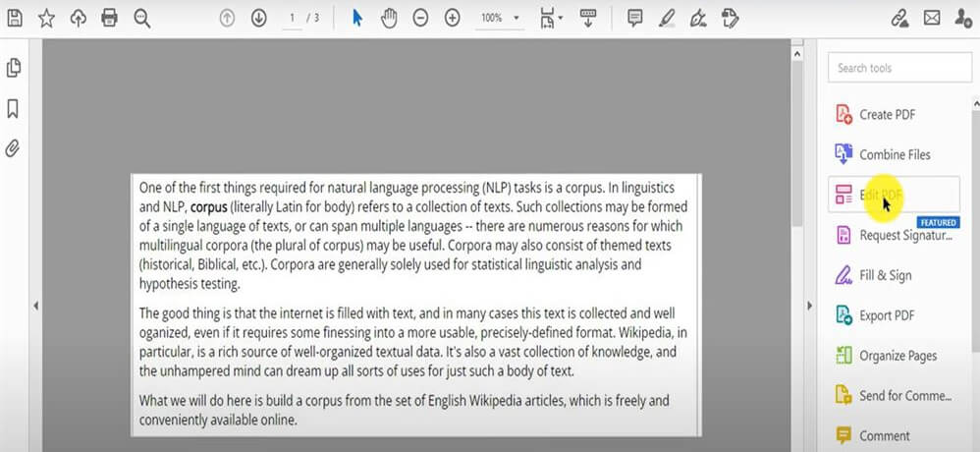Click the share link icon
This screenshot has height=452, width=980.
(899, 18)
